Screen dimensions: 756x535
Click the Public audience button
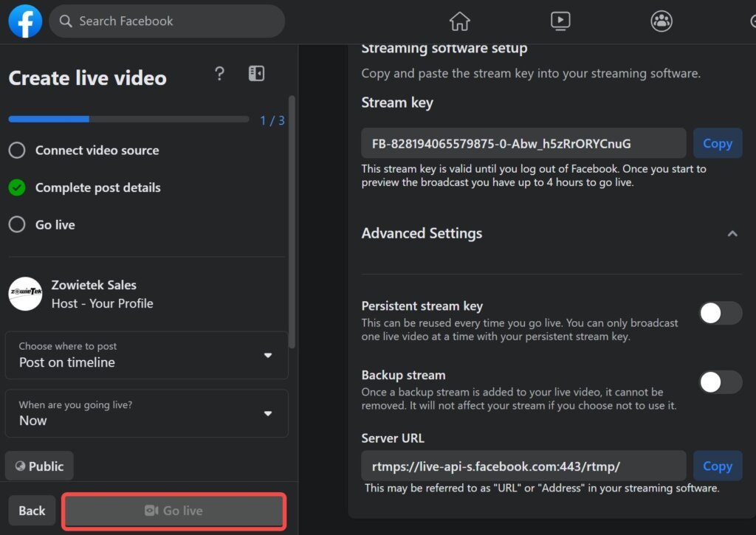[x=39, y=466]
